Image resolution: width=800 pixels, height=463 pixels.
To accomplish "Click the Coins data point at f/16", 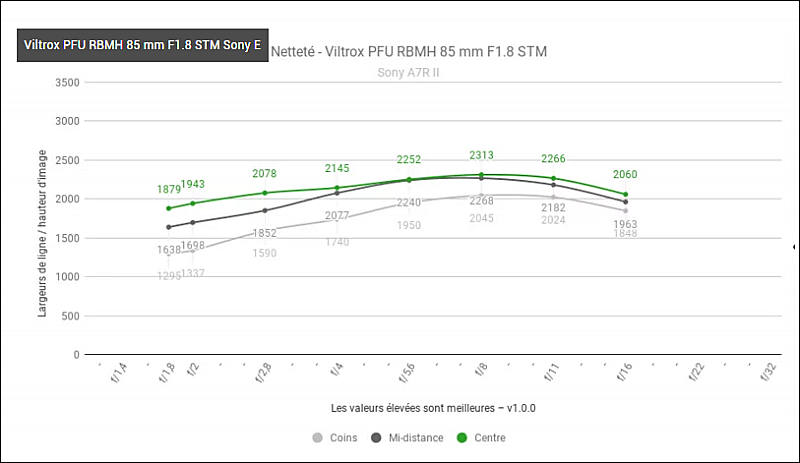I will tap(626, 211).
